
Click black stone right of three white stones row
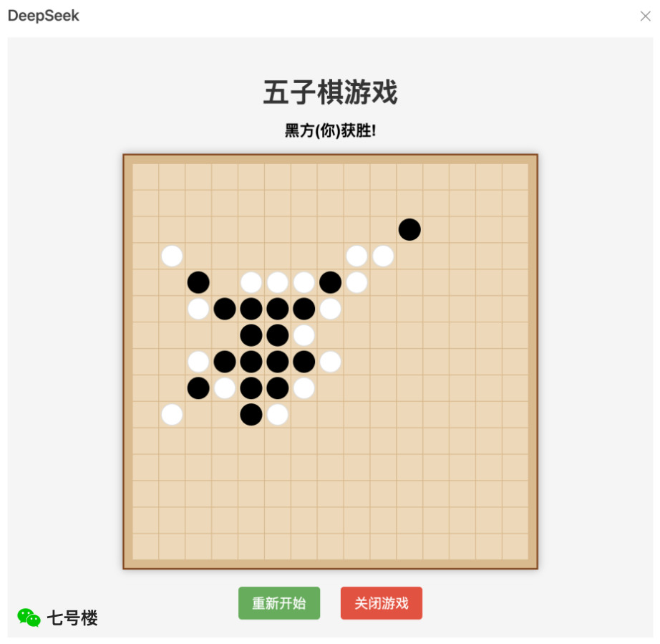331,282
